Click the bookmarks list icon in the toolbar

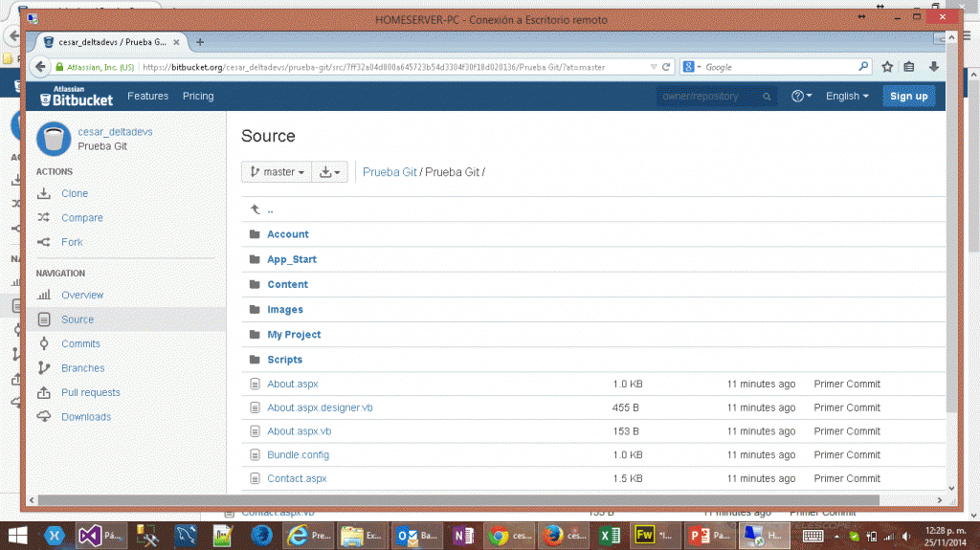[909, 67]
